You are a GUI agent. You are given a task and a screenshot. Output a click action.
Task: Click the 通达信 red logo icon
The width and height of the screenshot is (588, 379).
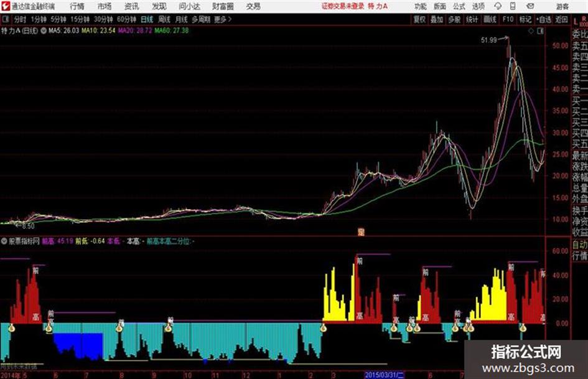point(6,6)
